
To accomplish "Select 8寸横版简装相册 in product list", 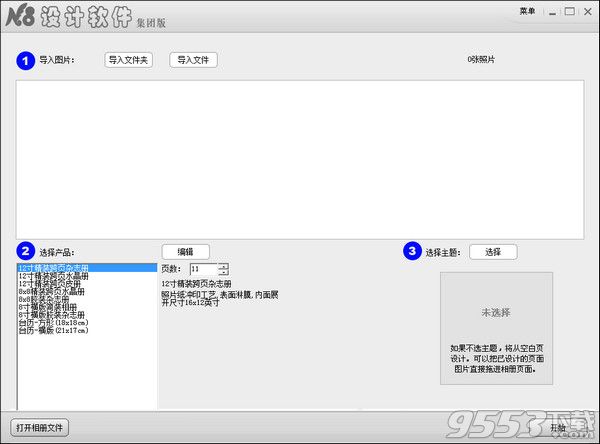I will pyautogui.click(x=87, y=307).
